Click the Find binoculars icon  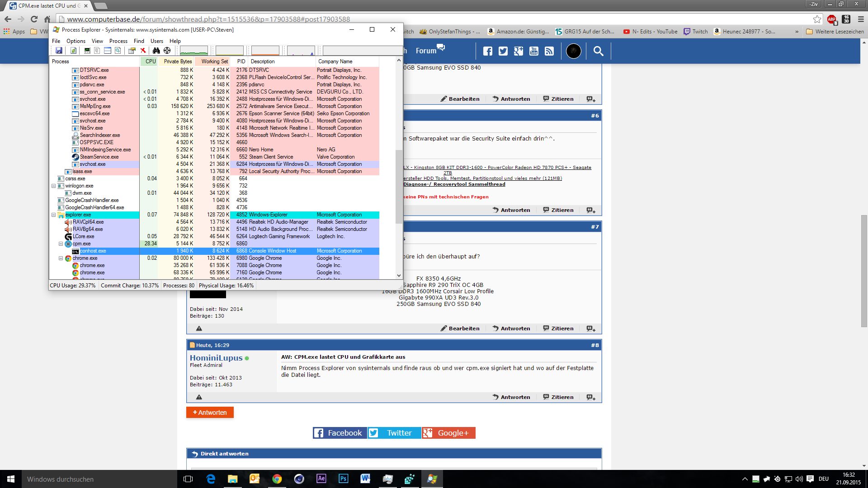click(156, 51)
